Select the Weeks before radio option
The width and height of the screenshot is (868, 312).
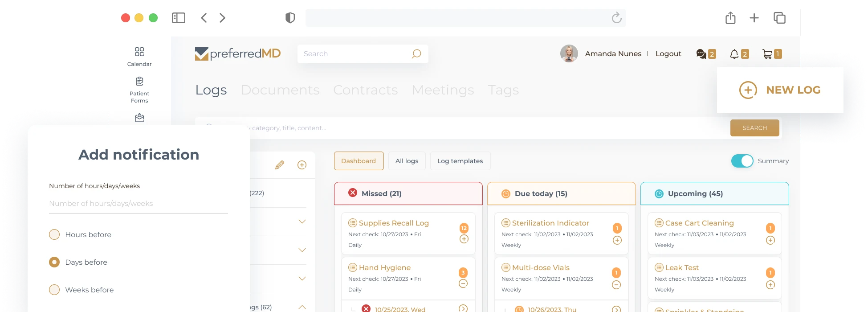54,290
